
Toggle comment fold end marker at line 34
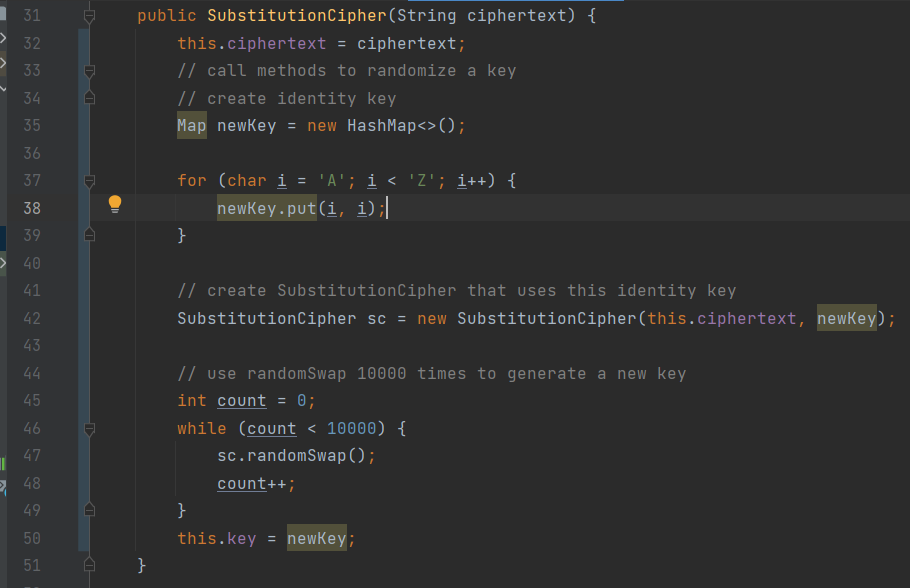(x=89, y=98)
